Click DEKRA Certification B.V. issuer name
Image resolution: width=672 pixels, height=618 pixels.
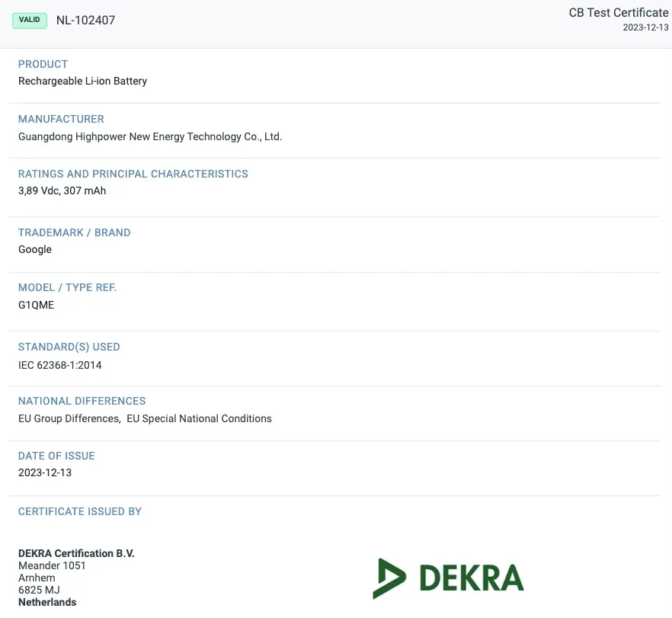click(76, 553)
